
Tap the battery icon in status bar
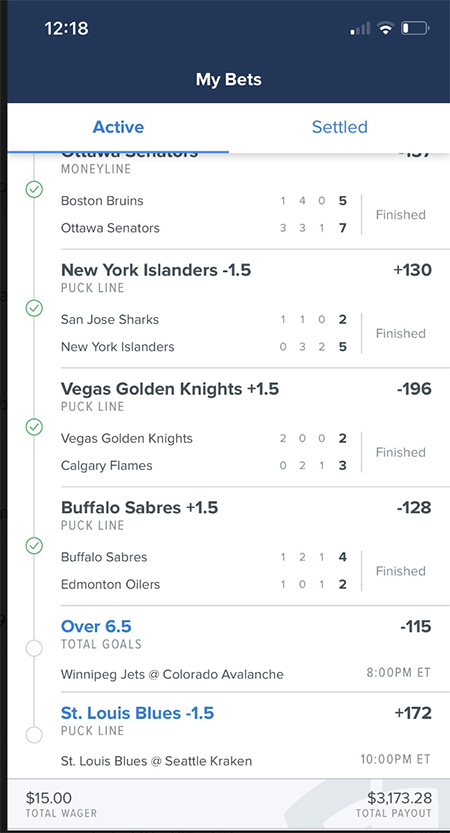pyautogui.click(x=415, y=28)
